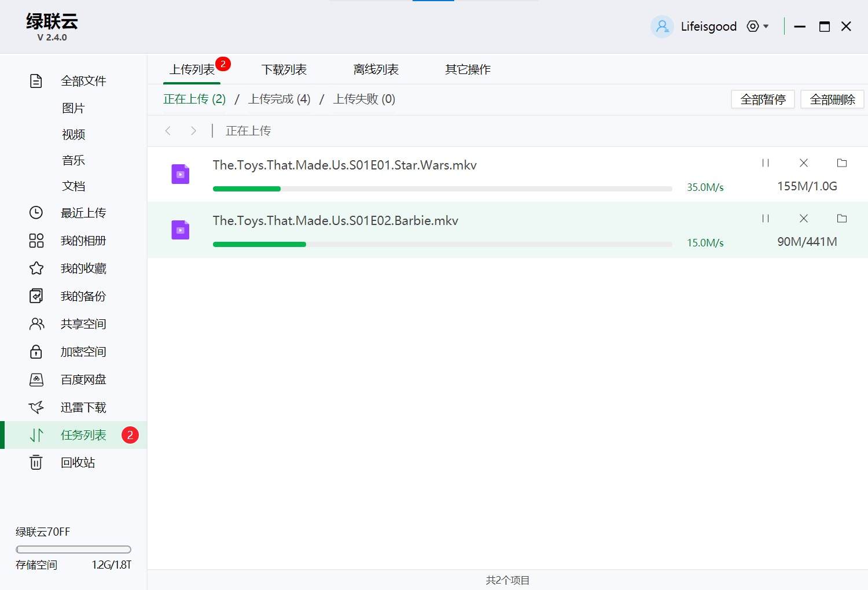Click the V 2.4.0 version text

[x=52, y=37]
